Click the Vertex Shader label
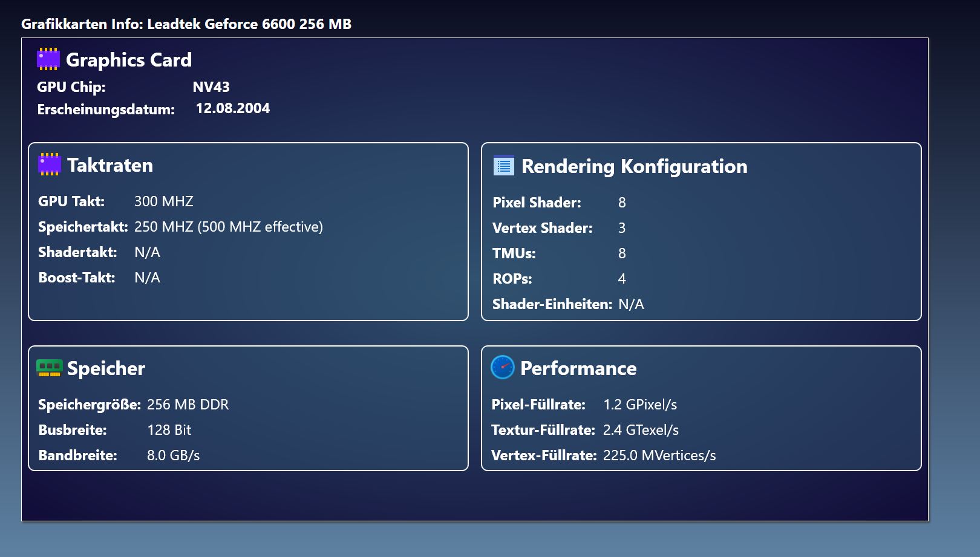This screenshot has height=557, width=980. tap(543, 228)
